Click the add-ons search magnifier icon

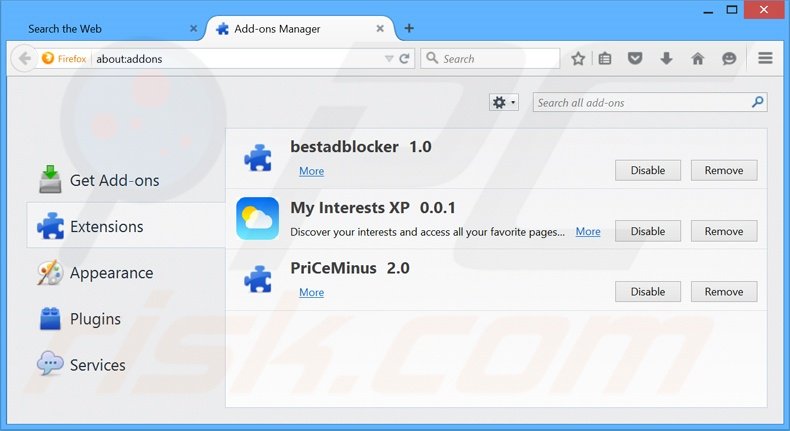(757, 102)
